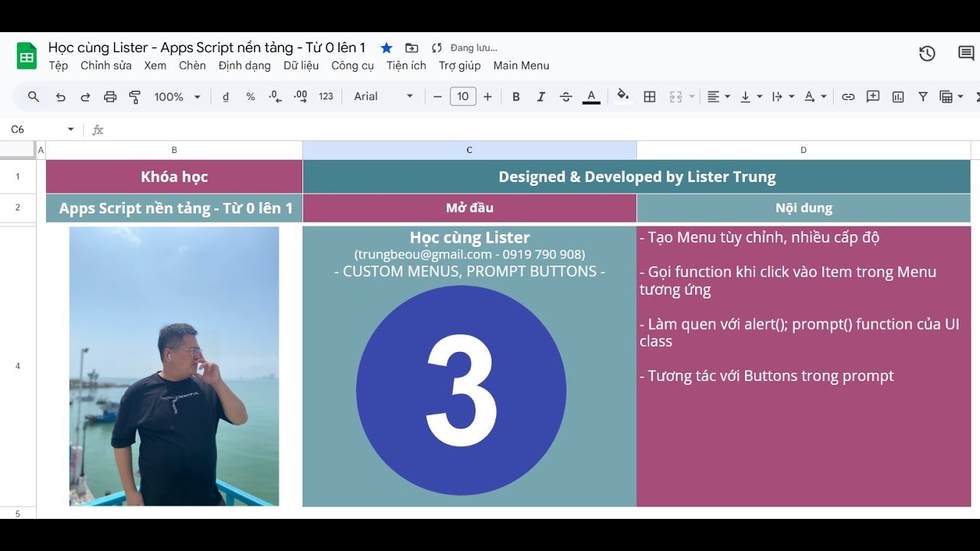The width and height of the screenshot is (980, 551).
Task: Open the Định dạng menu
Action: pos(245,66)
